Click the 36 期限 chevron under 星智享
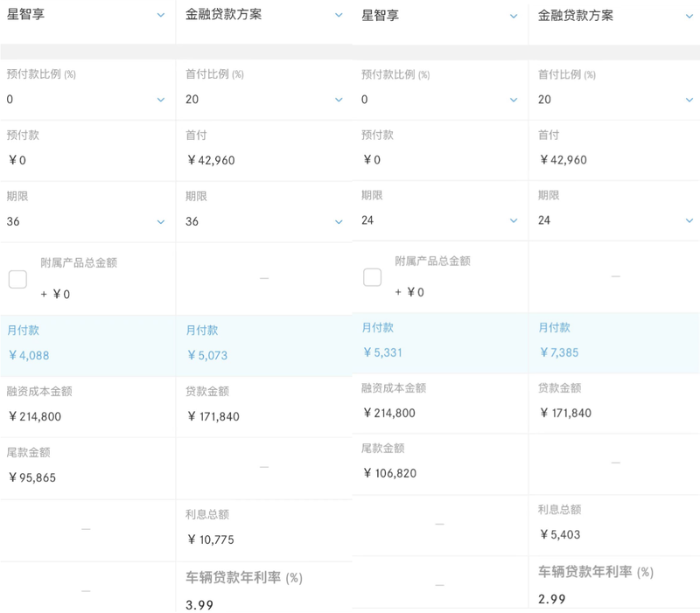 point(161,222)
